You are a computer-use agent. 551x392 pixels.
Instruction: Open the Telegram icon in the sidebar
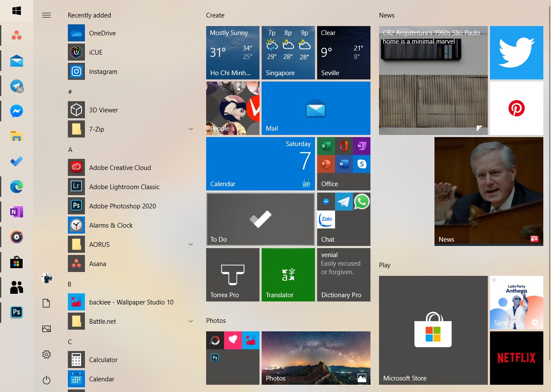[x=16, y=86]
